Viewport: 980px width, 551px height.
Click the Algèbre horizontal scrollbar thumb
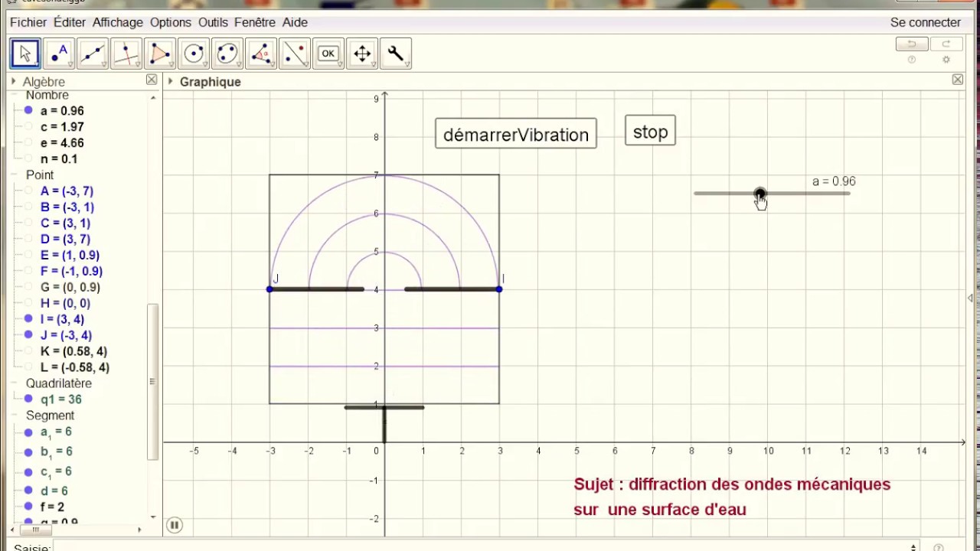coord(34,530)
